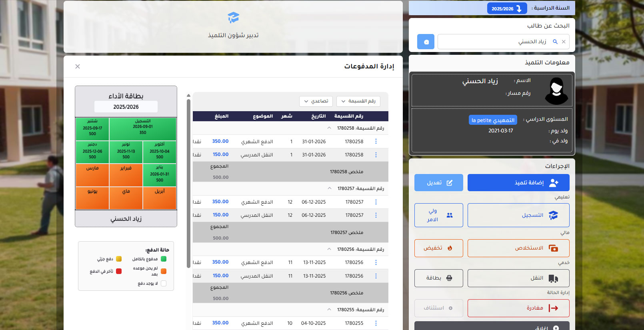Screen dimensions: 644x330
Task: Select the يناير paid month cell
Action: pyautogui.click(x=160, y=175)
